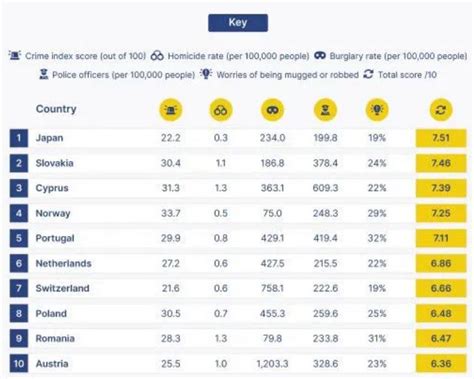Click the siren icon in the key legend
This screenshot has height=379, width=474.
15,55
